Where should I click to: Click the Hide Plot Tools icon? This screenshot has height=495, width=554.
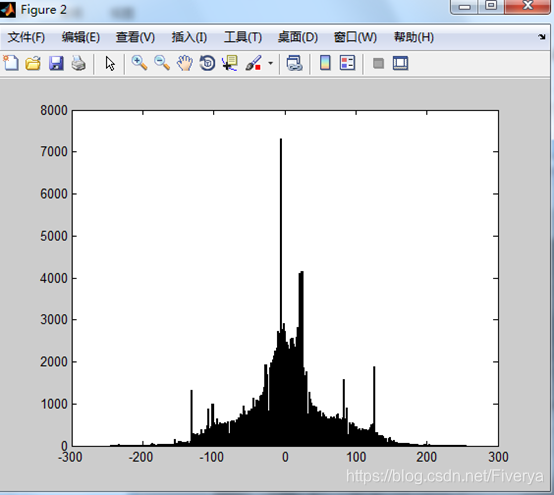(378, 64)
